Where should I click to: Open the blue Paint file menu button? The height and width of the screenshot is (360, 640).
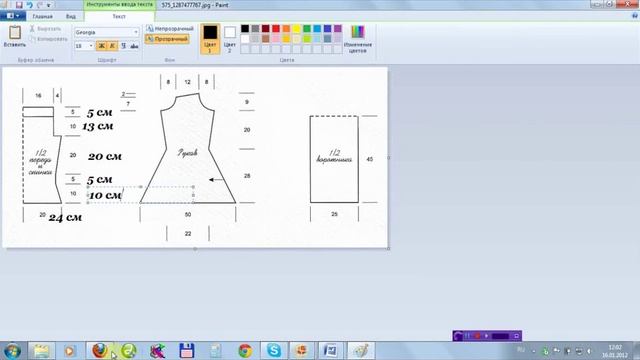click(x=13, y=16)
